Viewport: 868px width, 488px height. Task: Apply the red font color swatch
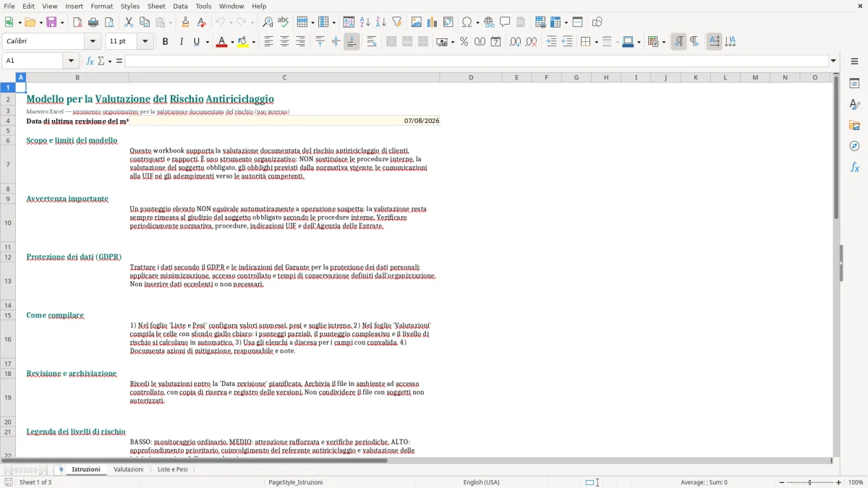221,42
